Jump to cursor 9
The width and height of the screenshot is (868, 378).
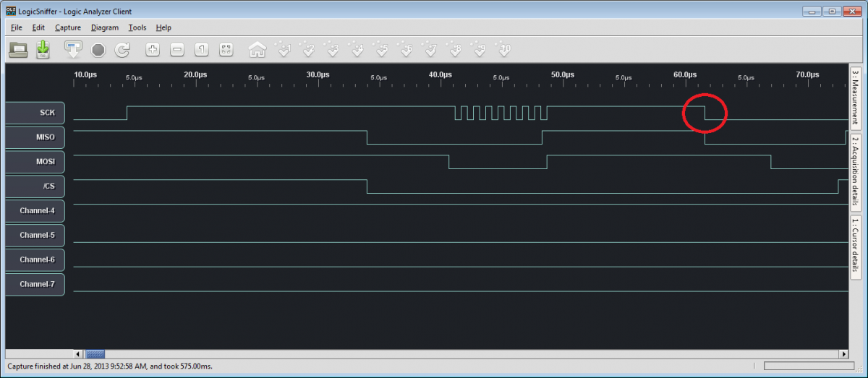pos(480,50)
